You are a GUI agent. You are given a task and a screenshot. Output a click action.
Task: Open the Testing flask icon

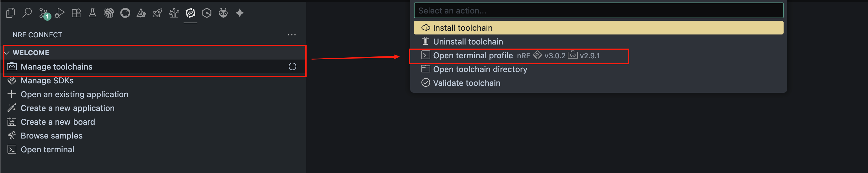tap(92, 13)
